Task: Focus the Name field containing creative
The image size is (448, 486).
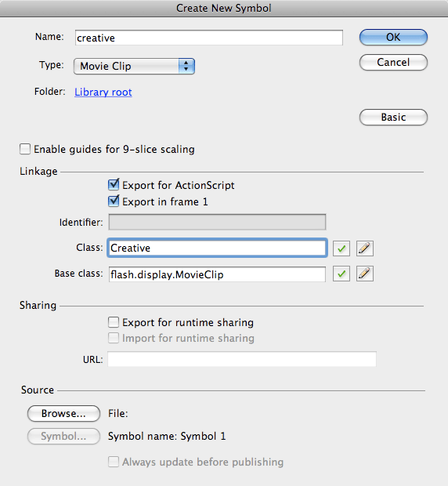Action: pyautogui.click(x=208, y=38)
